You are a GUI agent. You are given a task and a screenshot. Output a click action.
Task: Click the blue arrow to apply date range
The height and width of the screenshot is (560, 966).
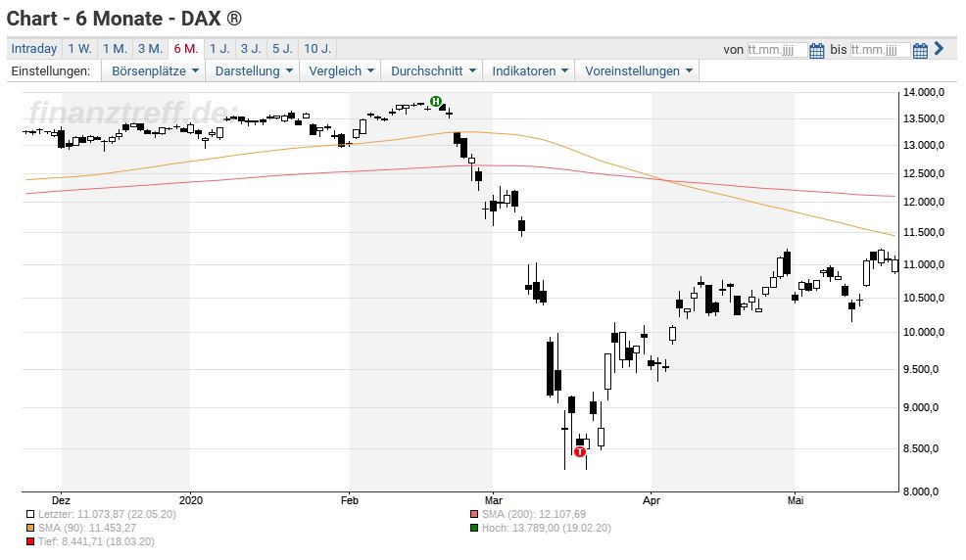coord(939,48)
